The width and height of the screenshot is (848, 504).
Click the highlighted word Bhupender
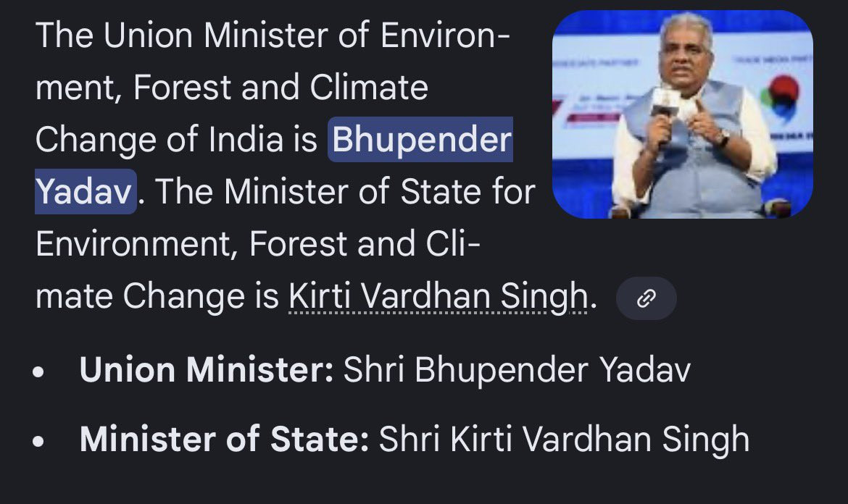pyautogui.click(x=421, y=139)
